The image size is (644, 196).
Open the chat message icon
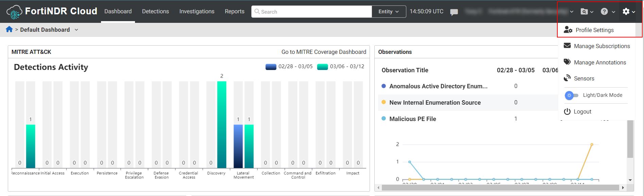click(454, 12)
